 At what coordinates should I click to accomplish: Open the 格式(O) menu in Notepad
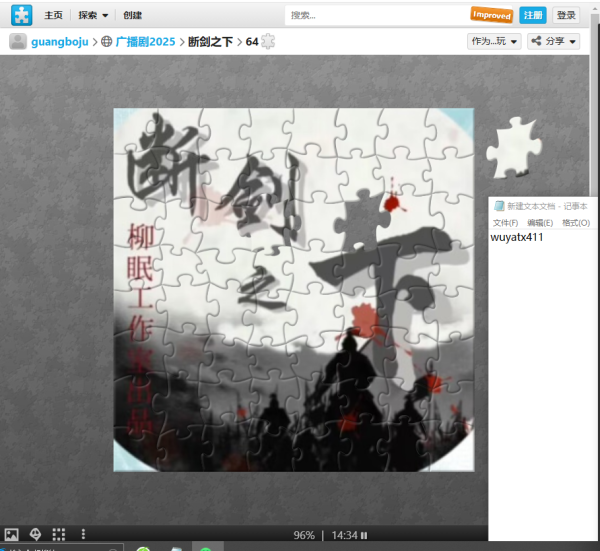coord(576,223)
